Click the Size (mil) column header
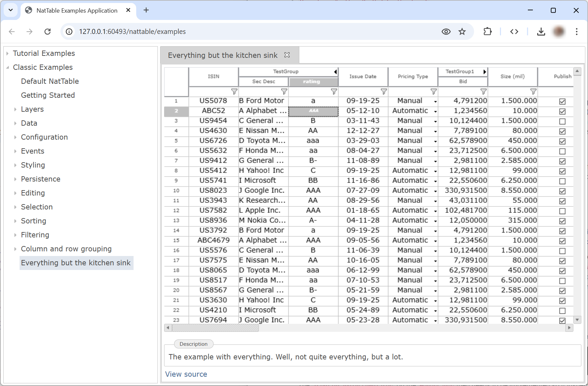This screenshot has width=588, height=386. [x=512, y=76]
